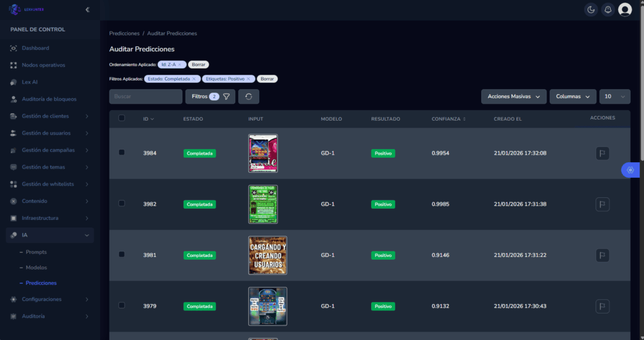Viewport: 644px width, 340px height.
Task: Click flag action icon for row 3984
Action: pos(602,153)
